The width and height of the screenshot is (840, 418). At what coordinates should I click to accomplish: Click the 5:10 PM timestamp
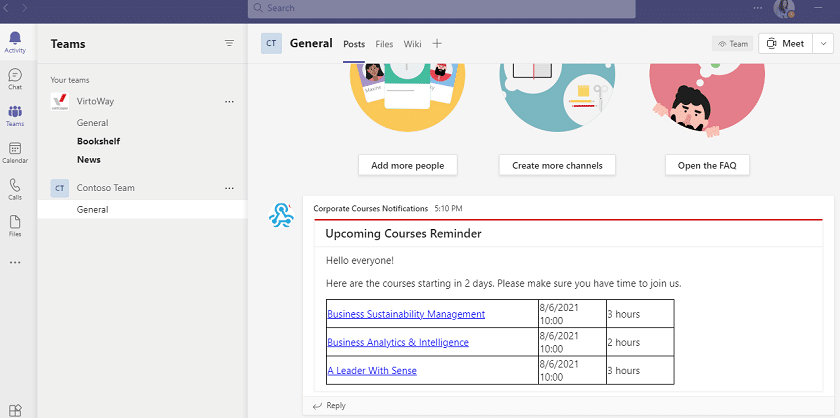point(448,208)
